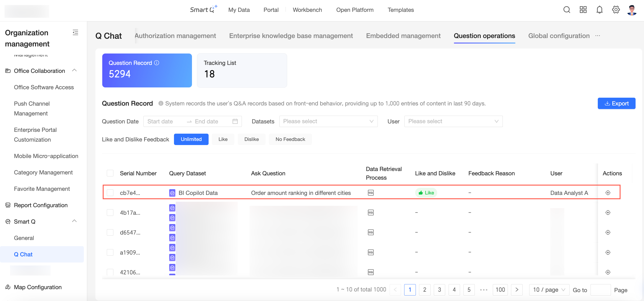Viewport: 644px width, 301px height.
Task: Collapse the Organization management sidebar icon
Action: coord(75,33)
